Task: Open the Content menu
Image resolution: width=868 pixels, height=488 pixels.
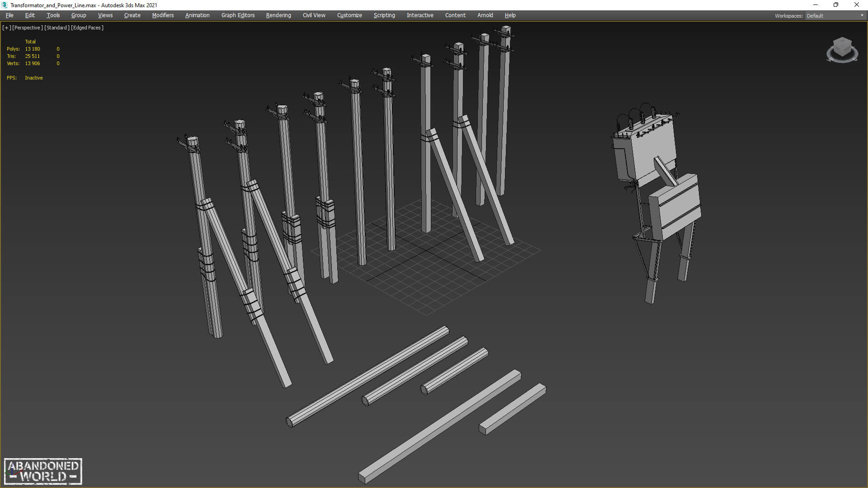Action: (x=455, y=15)
